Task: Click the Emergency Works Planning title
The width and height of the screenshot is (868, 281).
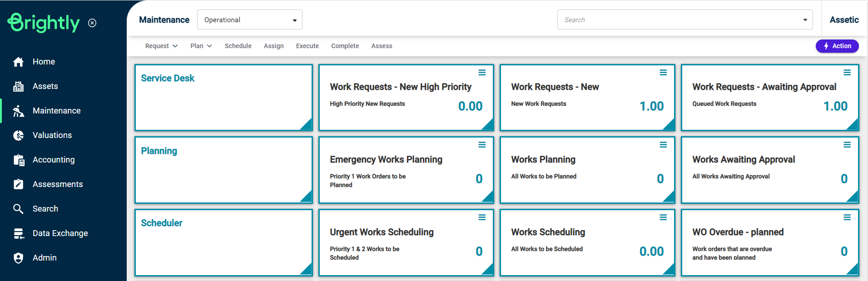Action: pos(386,159)
